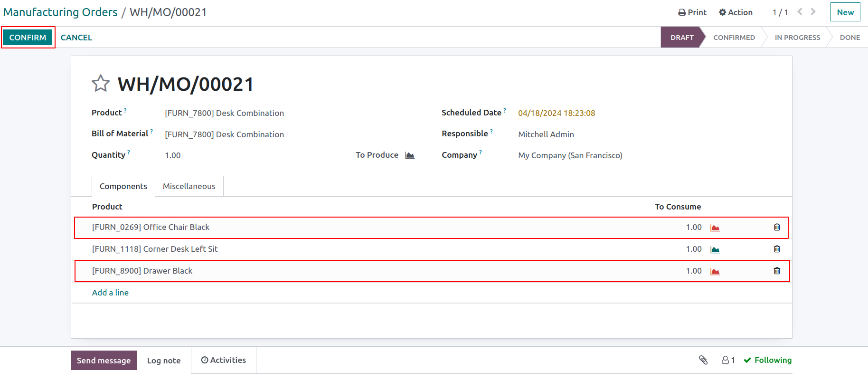This screenshot has width=868, height=390.
Task: Click the Send message button
Action: (104, 361)
